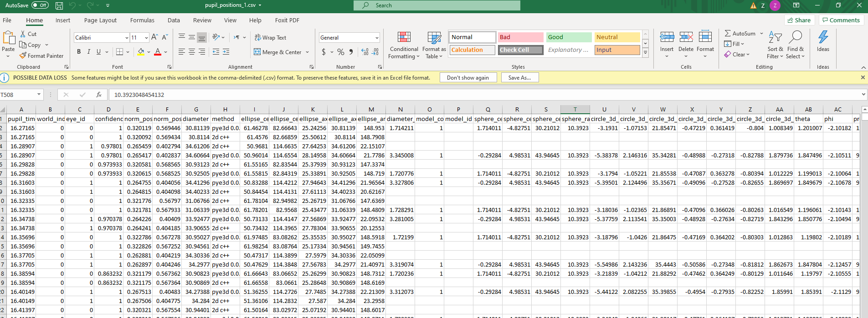
Task: Switch to the Page Layout tab
Action: point(100,20)
